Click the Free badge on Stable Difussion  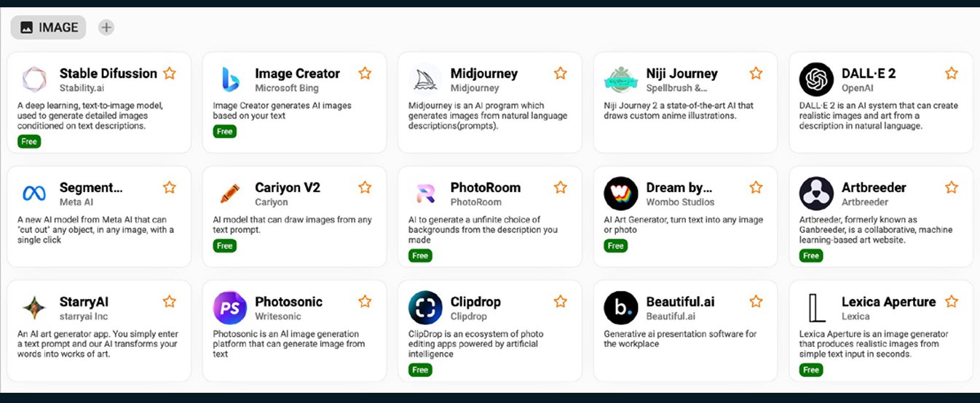point(29,141)
